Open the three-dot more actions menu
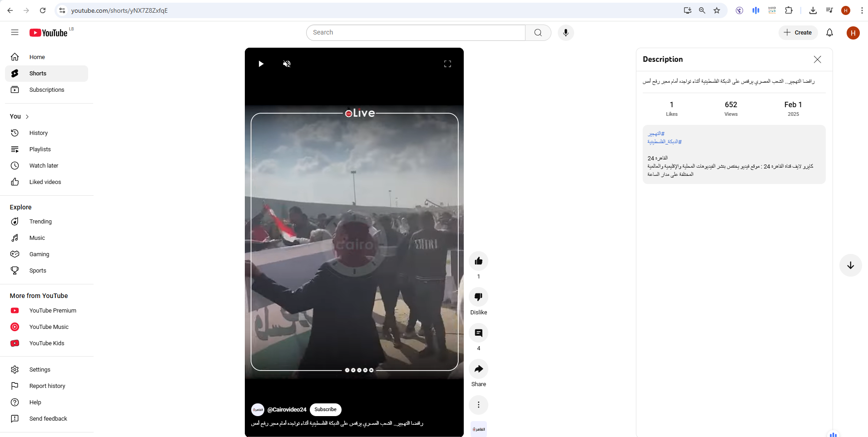The width and height of the screenshot is (868, 437). [478, 404]
